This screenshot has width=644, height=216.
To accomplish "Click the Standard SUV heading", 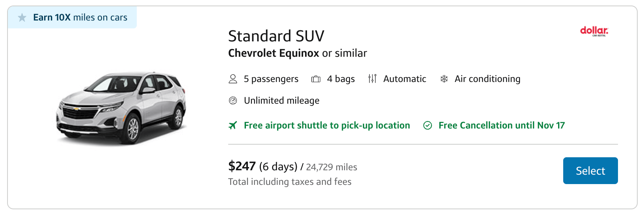I will (276, 36).
